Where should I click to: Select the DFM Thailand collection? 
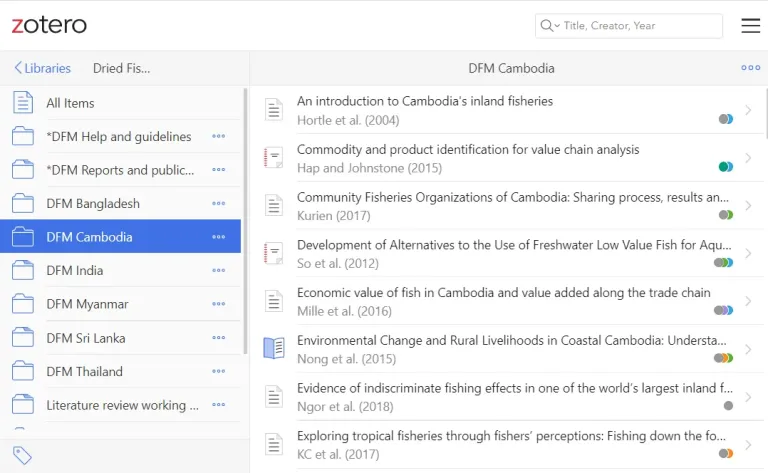pos(84,372)
